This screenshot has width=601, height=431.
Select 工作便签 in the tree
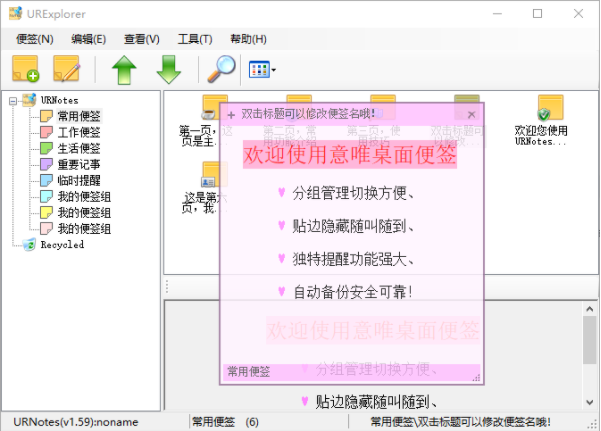click(x=79, y=132)
